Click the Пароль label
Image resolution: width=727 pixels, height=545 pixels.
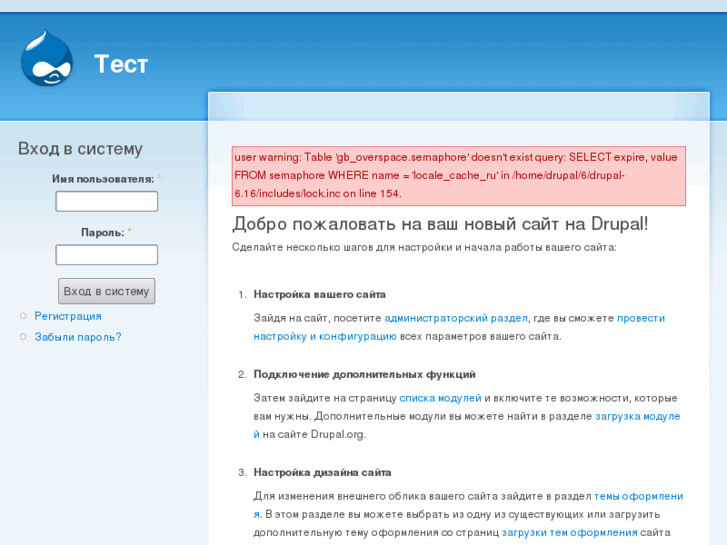[102, 232]
